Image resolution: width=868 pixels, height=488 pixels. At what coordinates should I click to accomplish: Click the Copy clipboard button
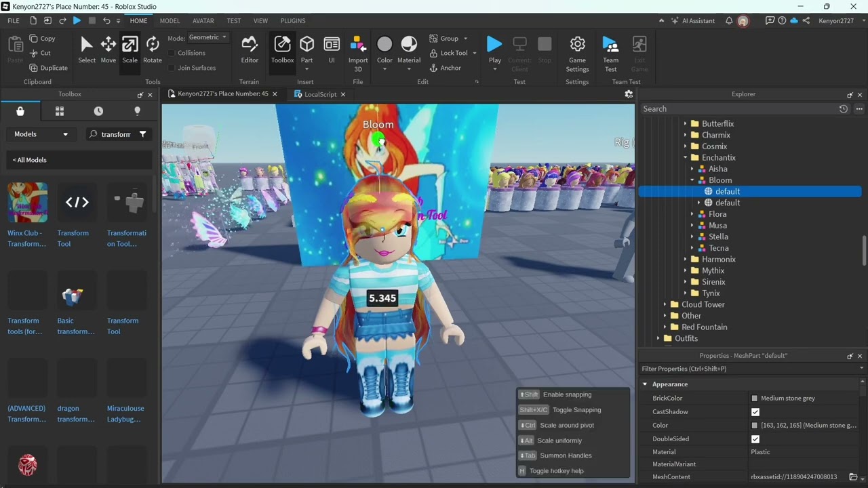43,39
